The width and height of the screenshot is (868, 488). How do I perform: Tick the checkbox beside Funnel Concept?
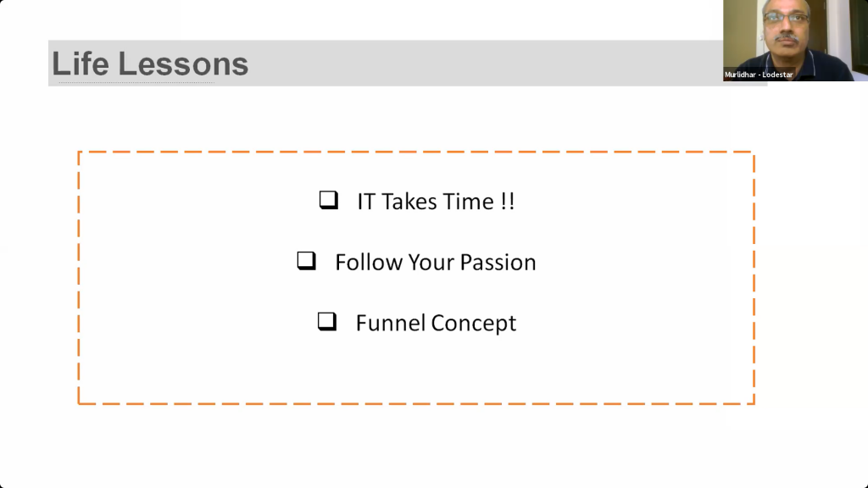(x=327, y=321)
